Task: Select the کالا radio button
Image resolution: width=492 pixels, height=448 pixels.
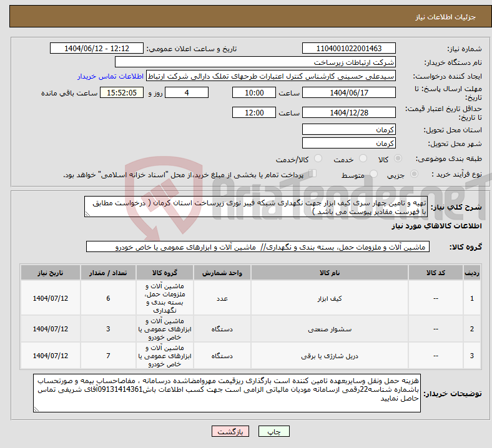Action: 398,158
